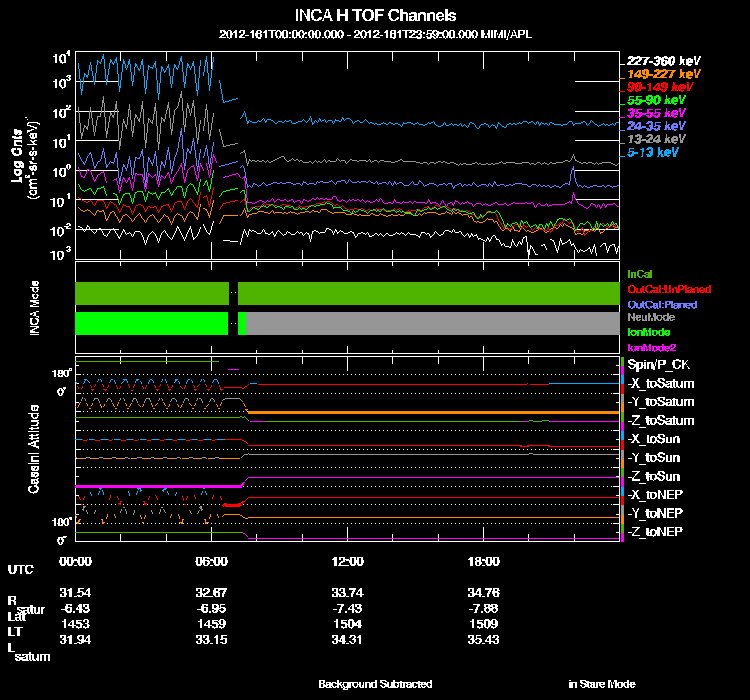Click the L value 35.43
Screen dimensions: 750x700
point(484,640)
